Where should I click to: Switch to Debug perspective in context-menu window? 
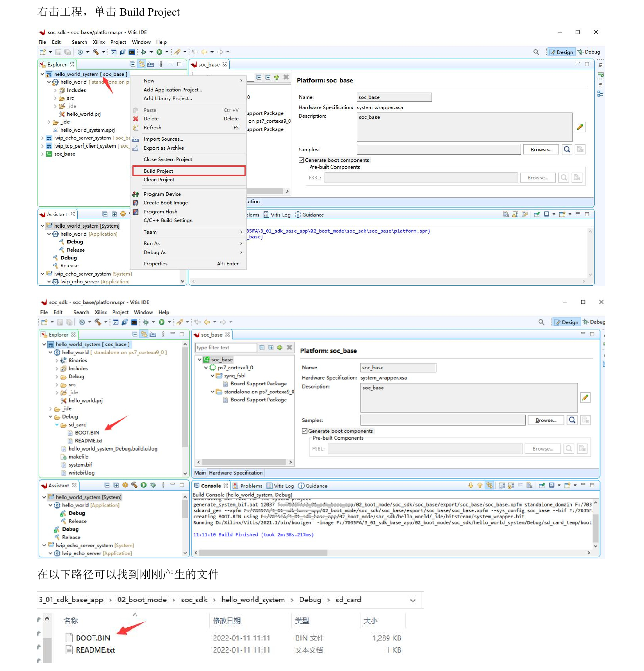coord(589,52)
